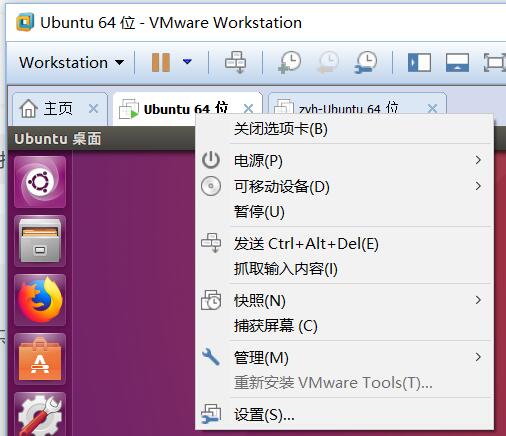Open the Workstation menu dropdown
Viewport: 506px width, 436px height.
click(x=71, y=63)
